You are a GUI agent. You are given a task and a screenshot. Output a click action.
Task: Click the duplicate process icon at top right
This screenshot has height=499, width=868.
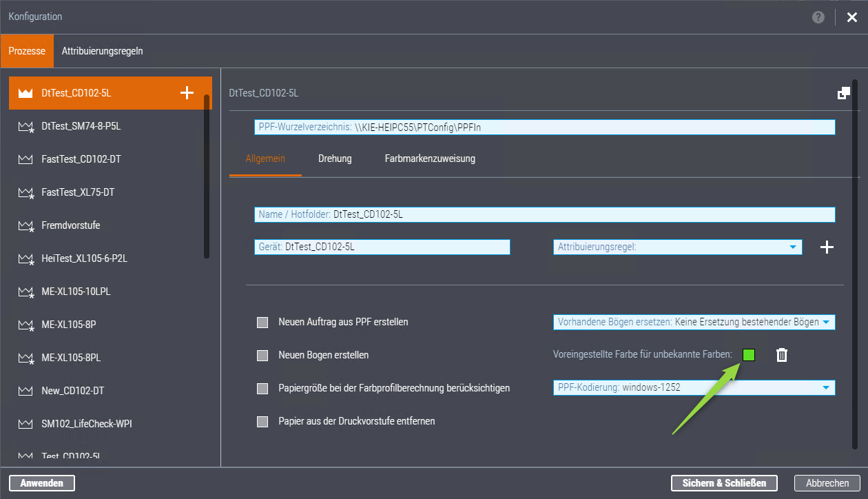843,93
